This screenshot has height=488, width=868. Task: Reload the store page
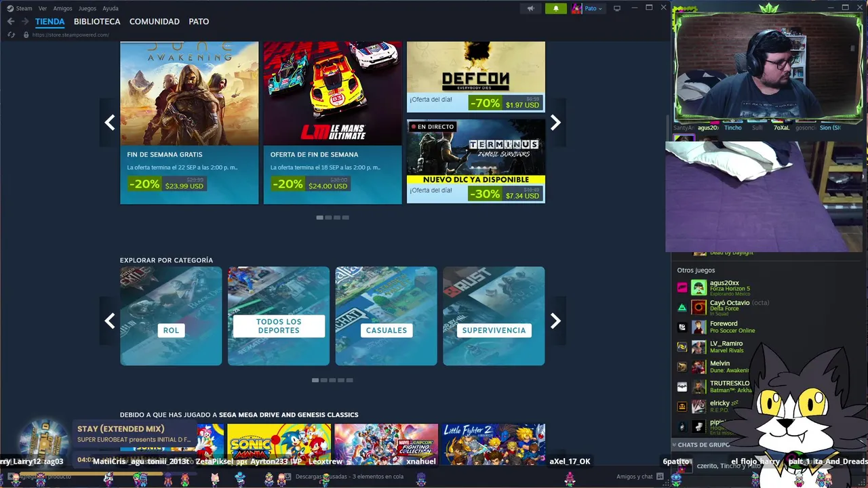pos(11,35)
